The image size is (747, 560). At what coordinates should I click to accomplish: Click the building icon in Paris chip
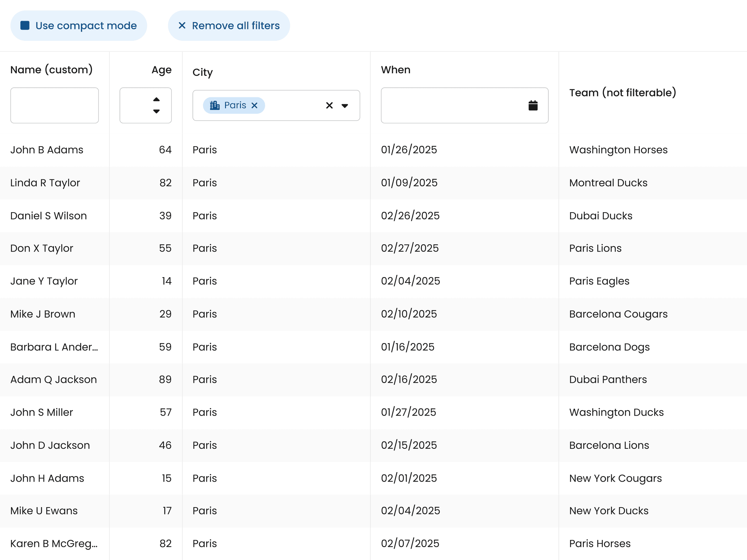[x=215, y=105]
